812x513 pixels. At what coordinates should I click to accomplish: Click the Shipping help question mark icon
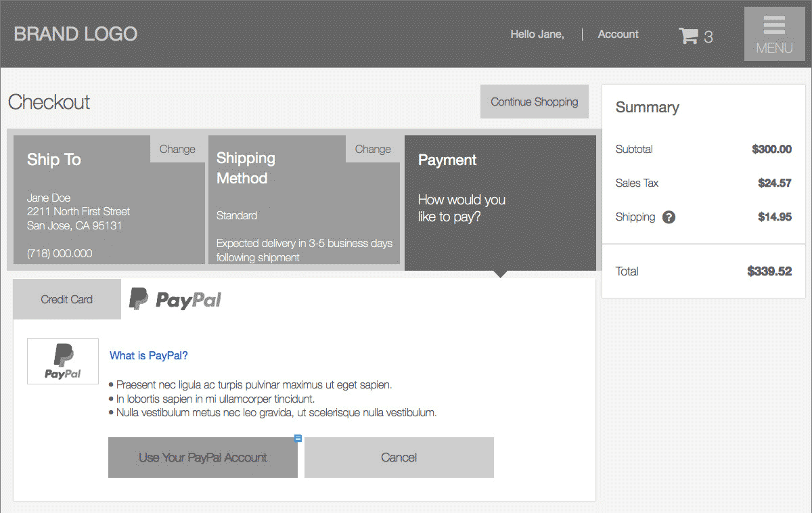tap(669, 217)
